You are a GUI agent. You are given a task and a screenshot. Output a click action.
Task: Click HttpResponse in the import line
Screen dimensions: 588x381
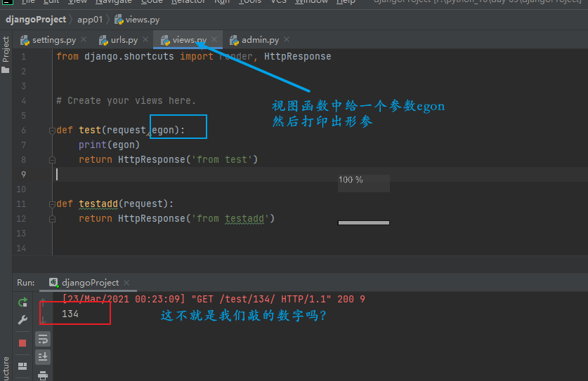click(297, 57)
